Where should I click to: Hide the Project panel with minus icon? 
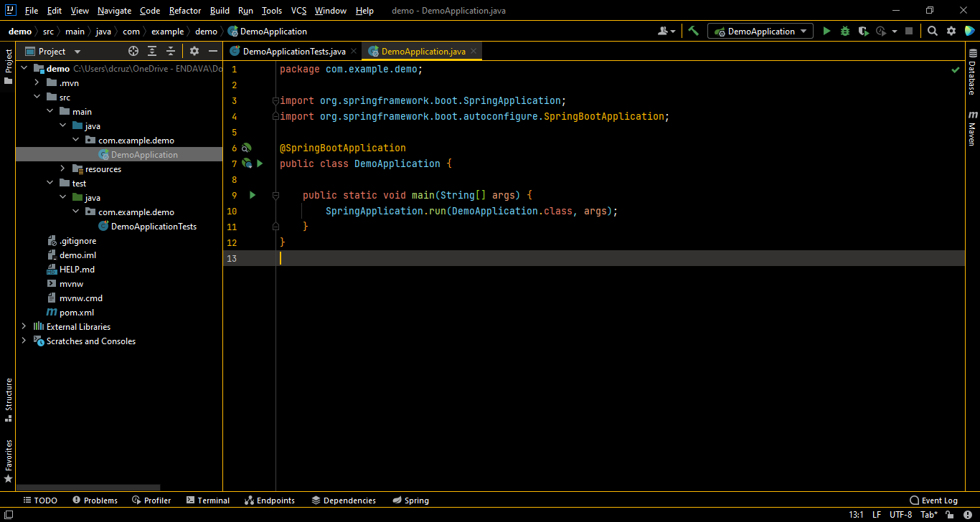(x=212, y=51)
